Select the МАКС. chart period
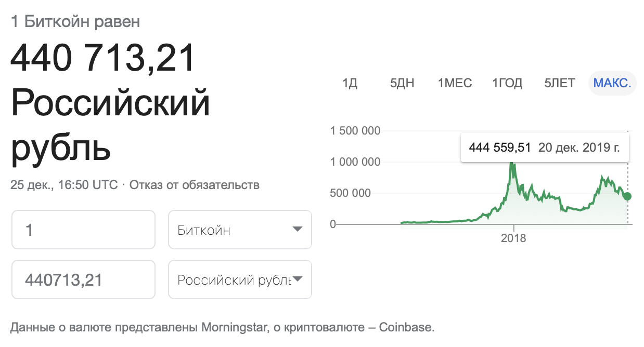Viewport: 644px width, 347px height. tap(612, 83)
